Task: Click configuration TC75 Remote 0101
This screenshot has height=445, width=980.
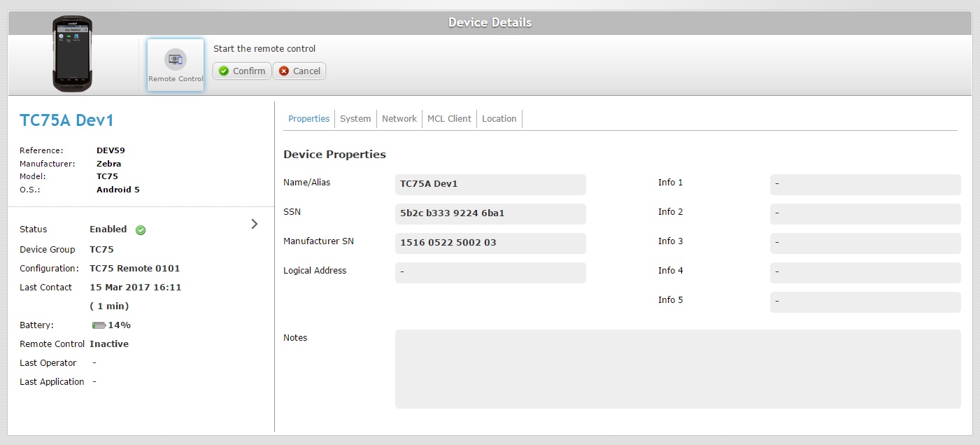Action: (x=135, y=269)
